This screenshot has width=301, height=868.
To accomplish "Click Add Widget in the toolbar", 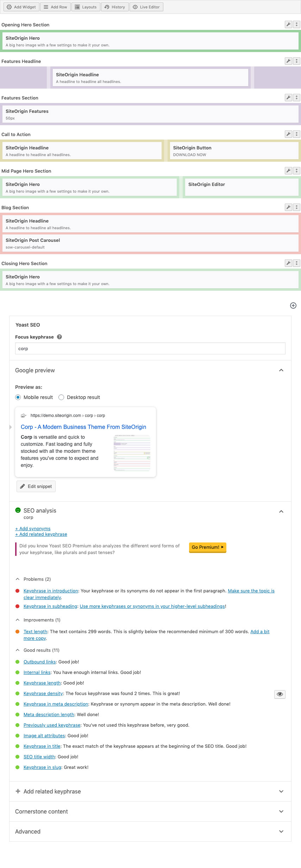I will [x=21, y=7].
